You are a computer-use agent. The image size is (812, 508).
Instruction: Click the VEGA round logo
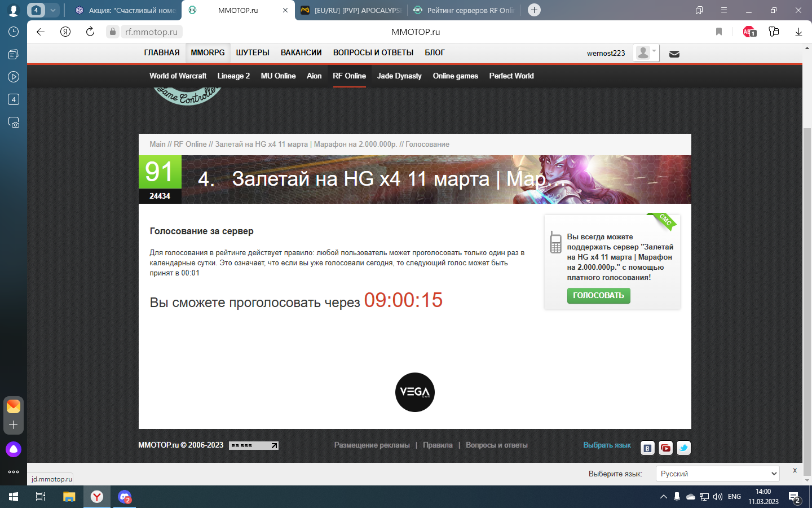415,392
